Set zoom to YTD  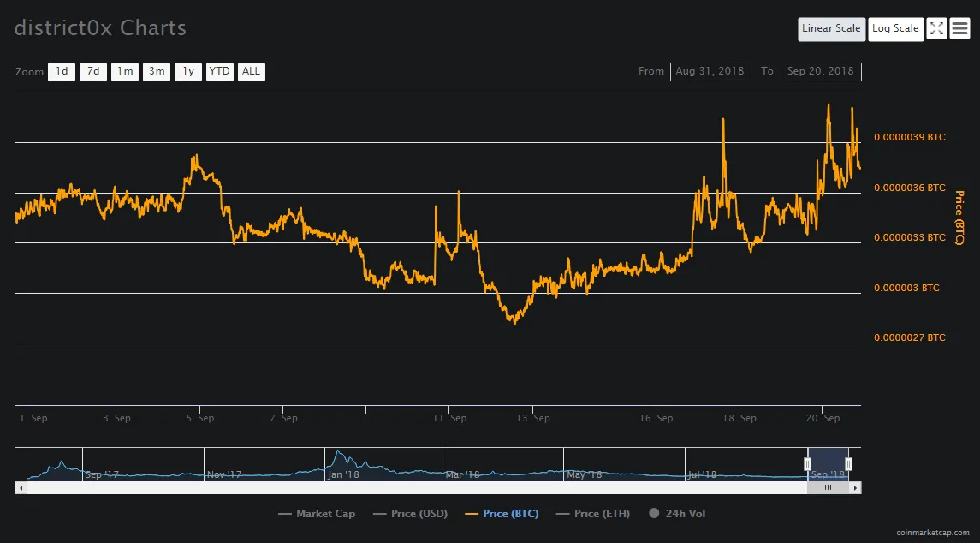click(219, 71)
